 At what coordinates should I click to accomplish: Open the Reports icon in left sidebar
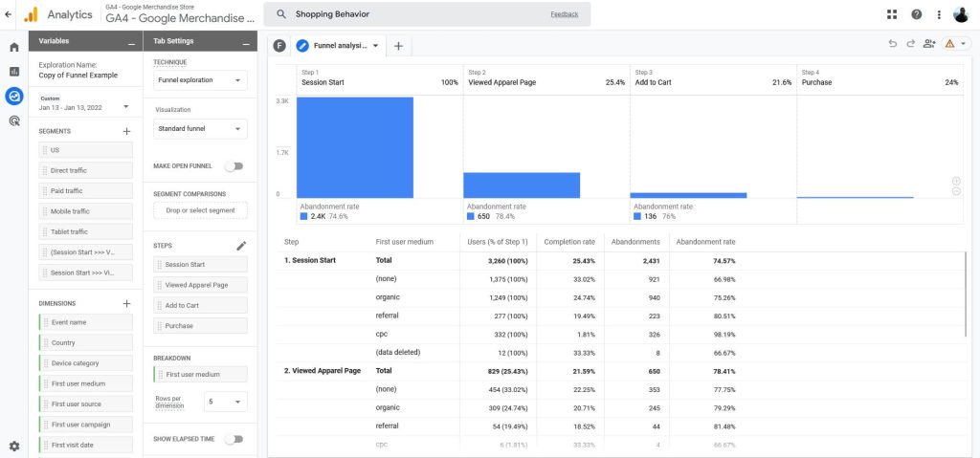tap(13, 71)
